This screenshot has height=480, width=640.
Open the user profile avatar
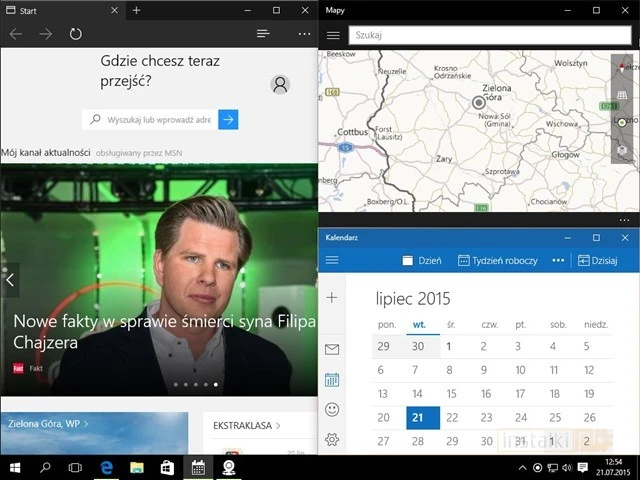(280, 85)
